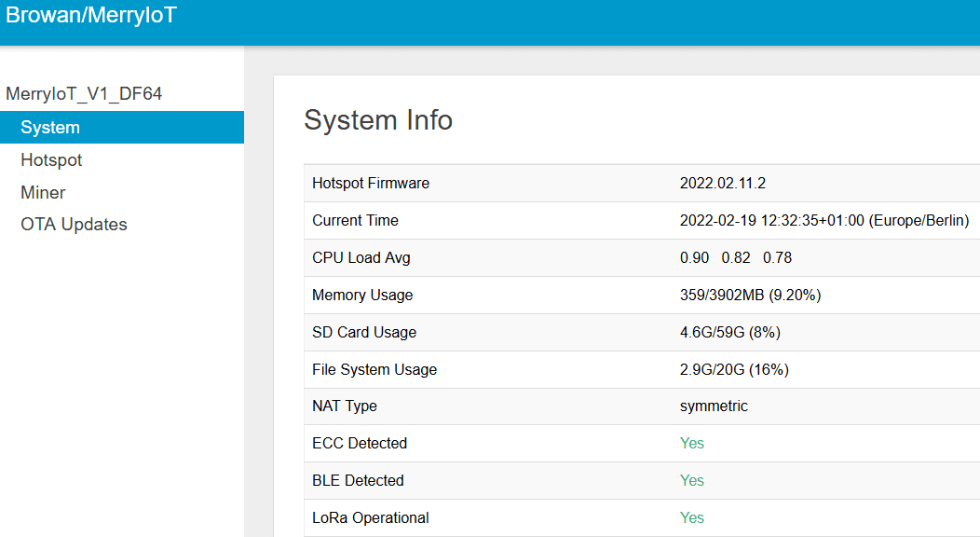980x537 pixels.
Task: Open the Miner page in sidebar
Action: coord(43,192)
